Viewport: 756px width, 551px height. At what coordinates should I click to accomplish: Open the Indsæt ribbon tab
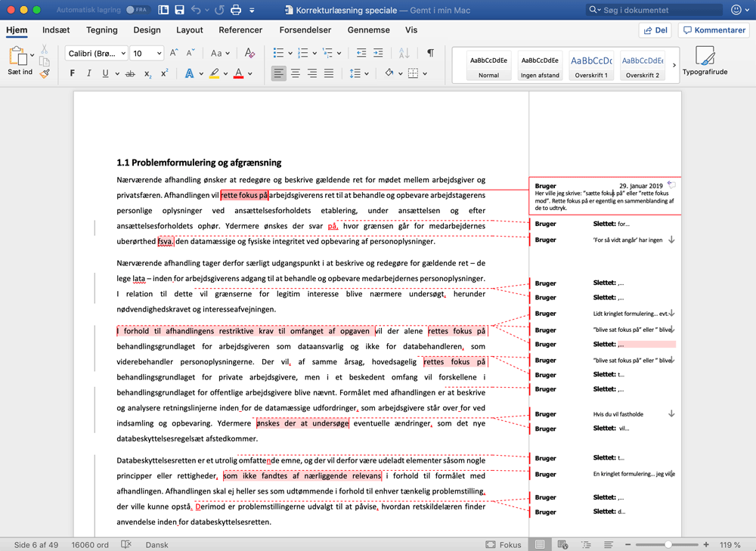[56, 30]
